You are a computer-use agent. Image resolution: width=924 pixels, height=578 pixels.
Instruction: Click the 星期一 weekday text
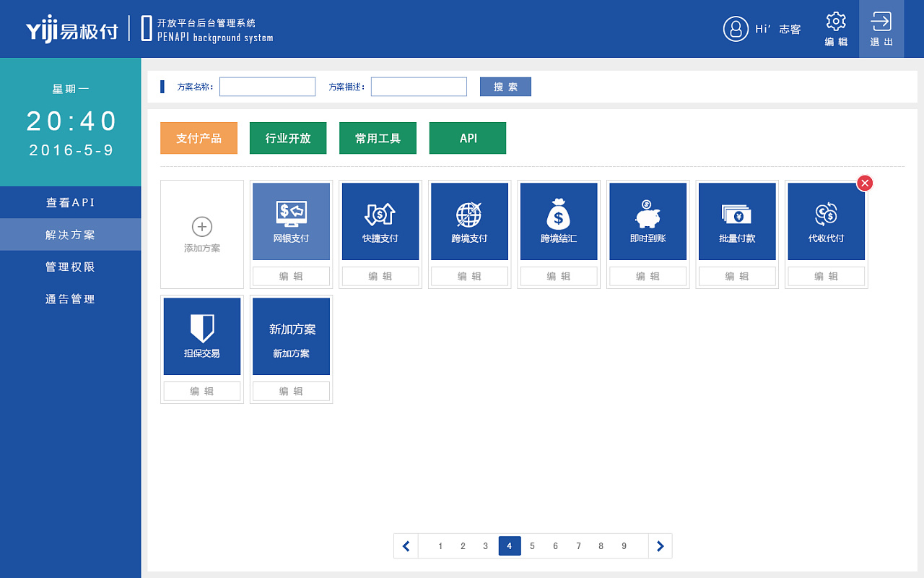coord(71,89)
